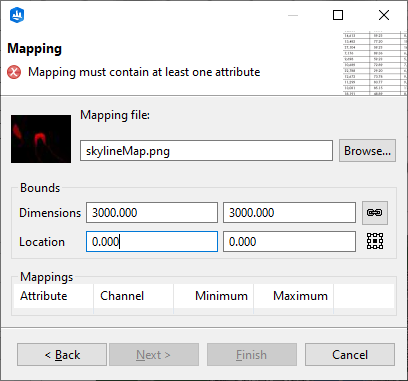Click the Maximum column header

[x=294, y=296]
